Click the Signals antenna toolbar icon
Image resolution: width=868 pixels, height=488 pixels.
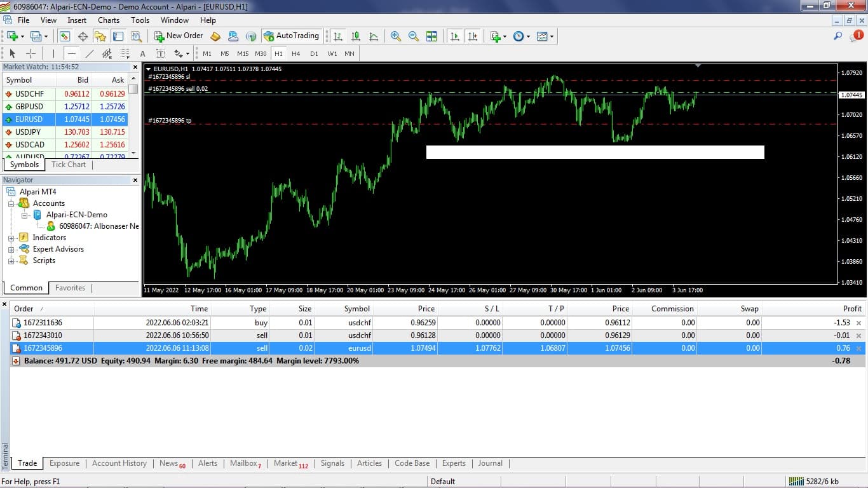point(251,36)
